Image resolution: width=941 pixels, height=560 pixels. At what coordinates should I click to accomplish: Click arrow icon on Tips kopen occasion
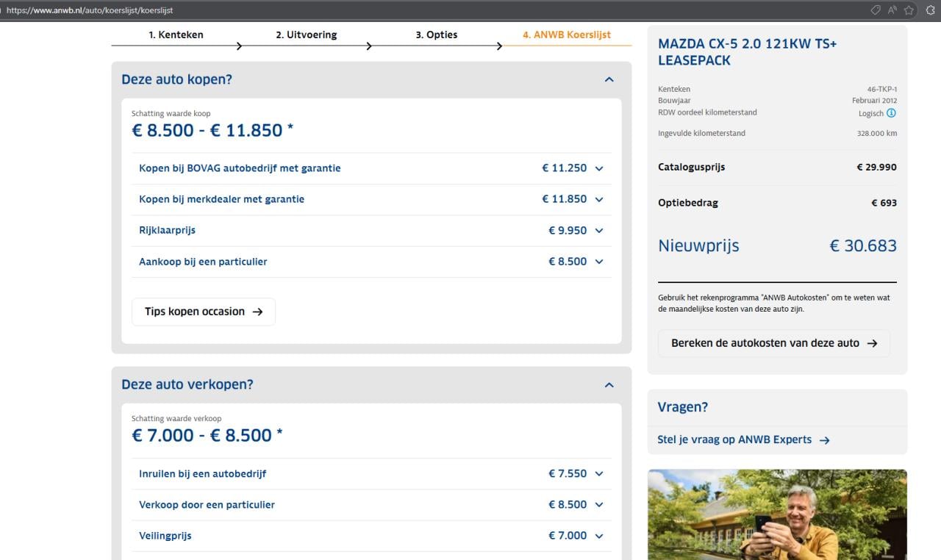pyautogui.click(x=257, y=312)
